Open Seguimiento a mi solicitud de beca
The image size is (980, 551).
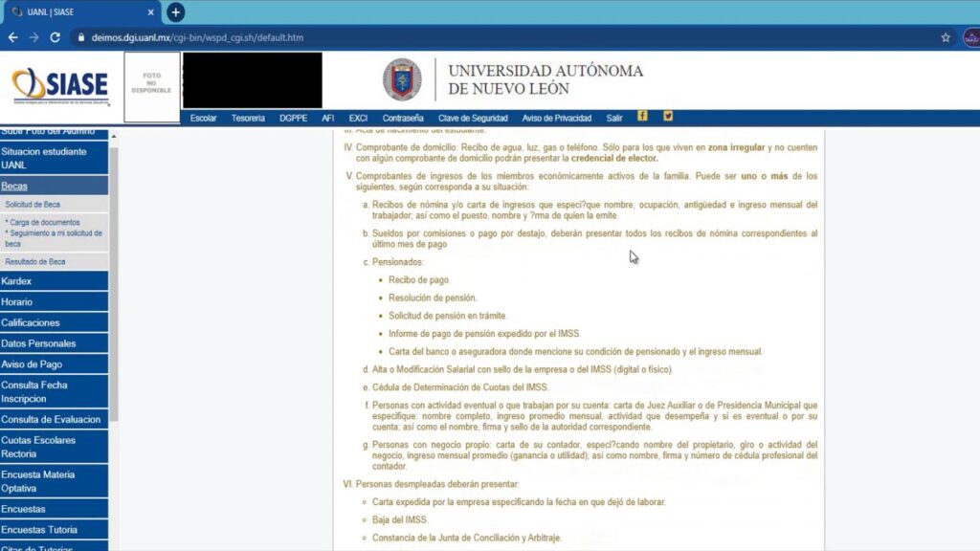tap(54, 238)
